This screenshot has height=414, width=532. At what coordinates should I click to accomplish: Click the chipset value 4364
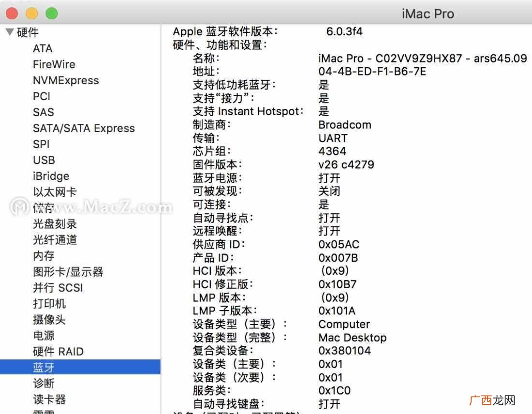pos(332,151)
